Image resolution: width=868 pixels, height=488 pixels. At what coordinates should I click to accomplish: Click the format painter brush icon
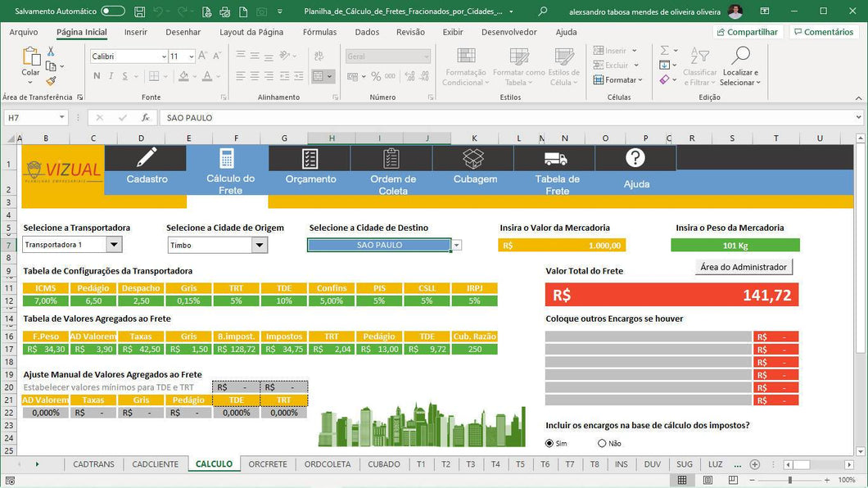pyautogui.click(x=51, y=81)
